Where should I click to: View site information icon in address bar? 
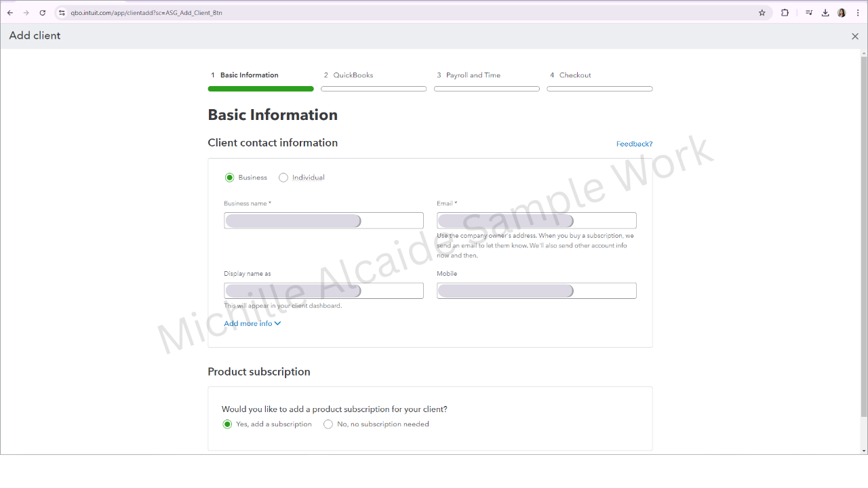(62, 13)
